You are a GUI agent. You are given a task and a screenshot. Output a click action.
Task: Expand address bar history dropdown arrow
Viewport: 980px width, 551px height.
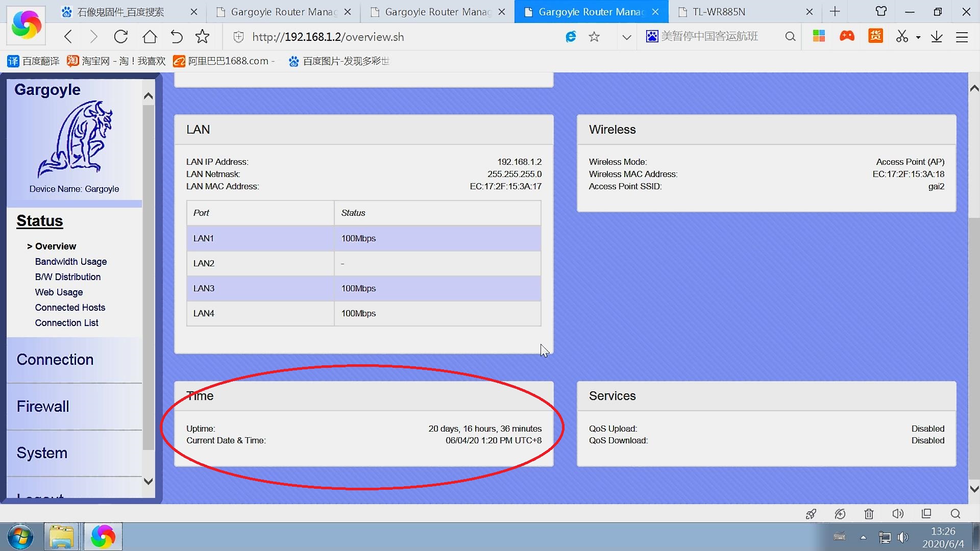click(627, 37)
